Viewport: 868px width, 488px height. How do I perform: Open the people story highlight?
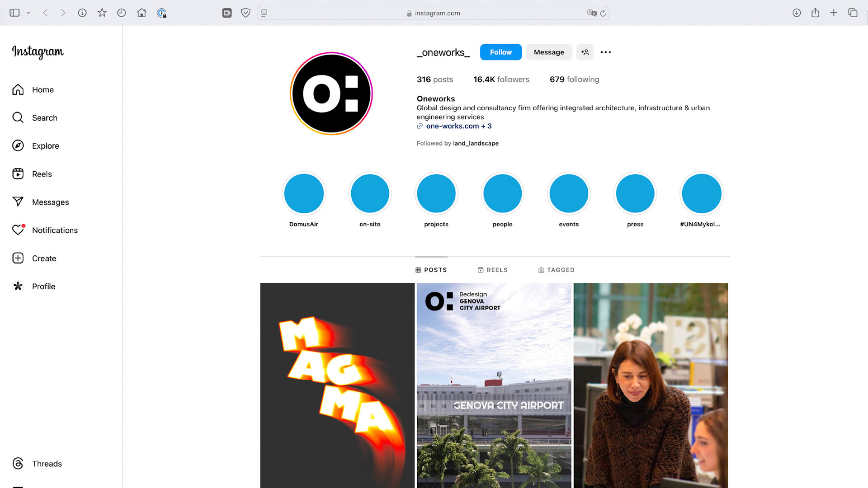tap(503, 194)
